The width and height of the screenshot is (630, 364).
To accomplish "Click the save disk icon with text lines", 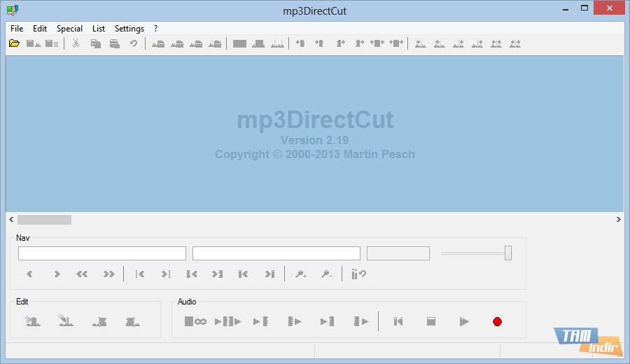I will [52, 43].
